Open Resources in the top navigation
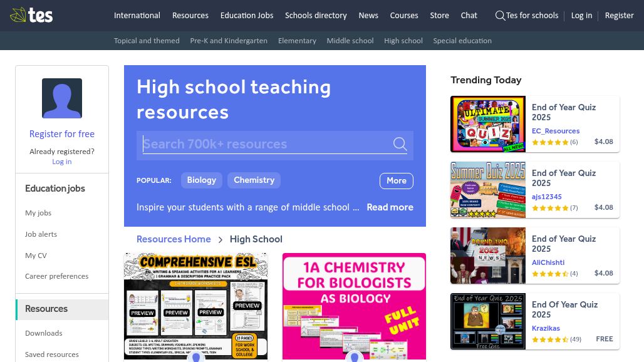Screen dimensions: 644x362 pos(190,16)
